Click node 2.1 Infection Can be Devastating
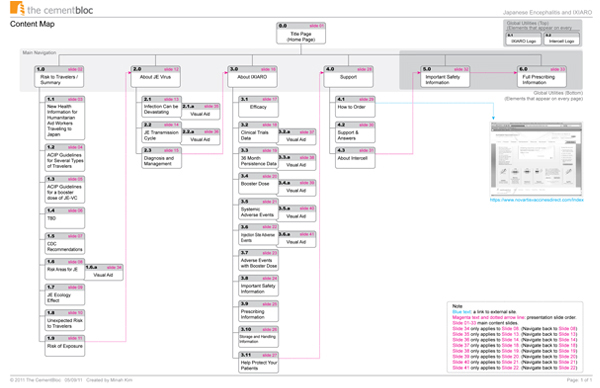 tap(161, 107)
